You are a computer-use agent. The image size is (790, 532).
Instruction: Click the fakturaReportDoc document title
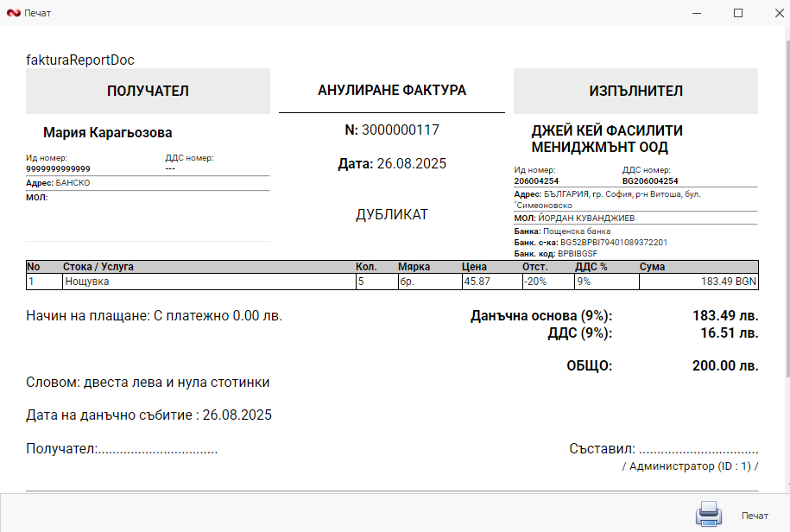[80, 60]
